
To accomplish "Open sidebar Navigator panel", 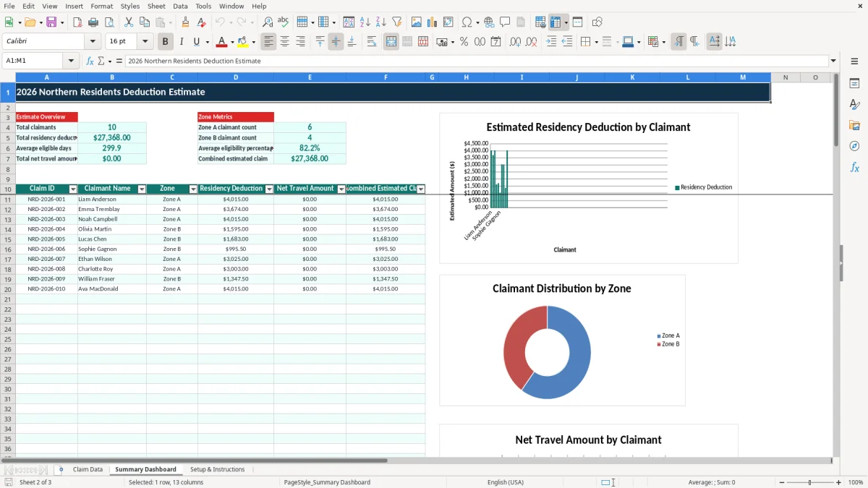I will coord(854,146).
